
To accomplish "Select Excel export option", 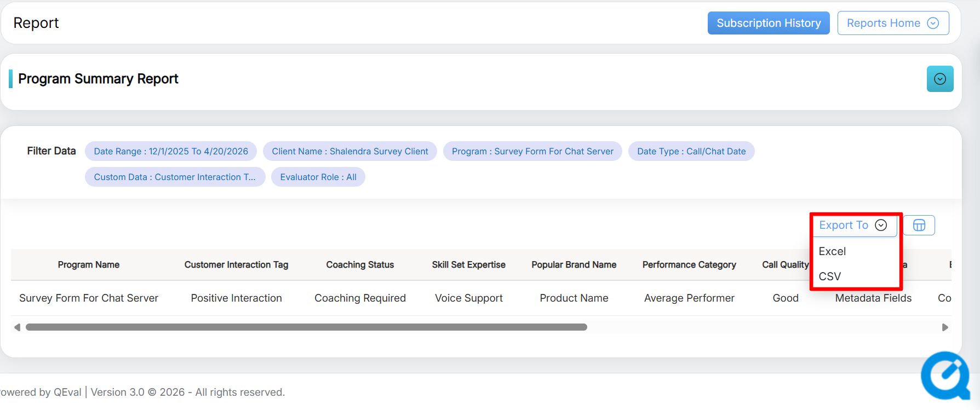I will (832, 251).
